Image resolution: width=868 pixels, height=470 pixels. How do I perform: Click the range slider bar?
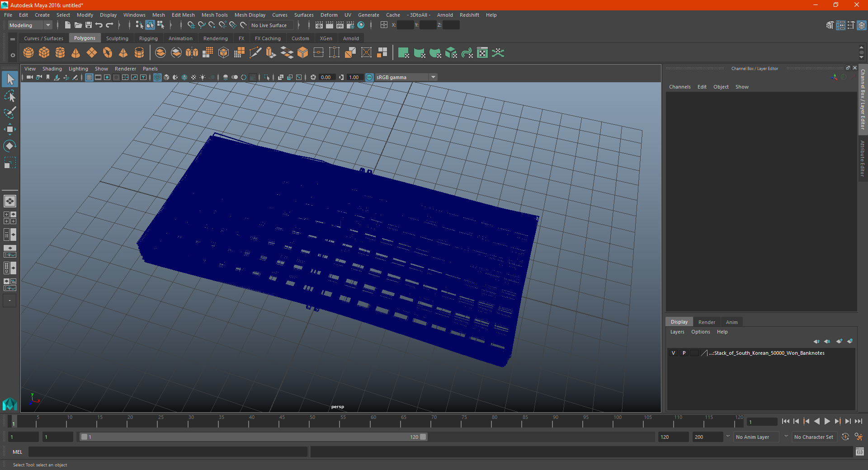253,437
